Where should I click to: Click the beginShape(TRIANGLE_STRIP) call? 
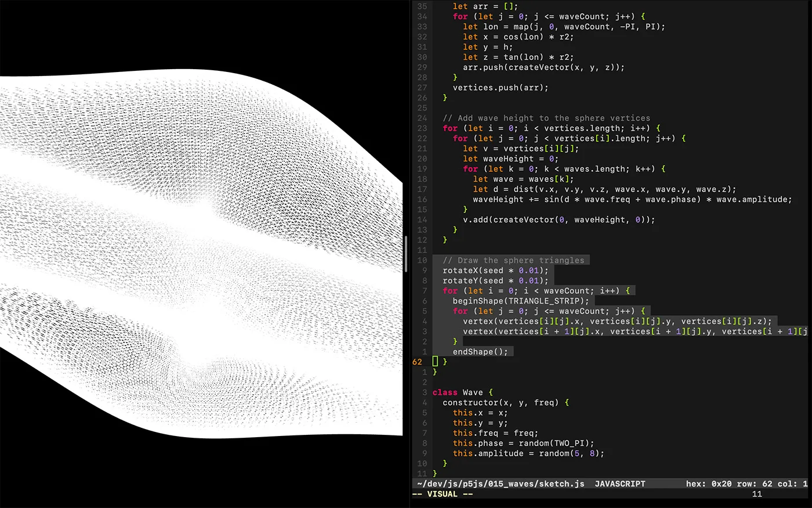click(520, 301)
